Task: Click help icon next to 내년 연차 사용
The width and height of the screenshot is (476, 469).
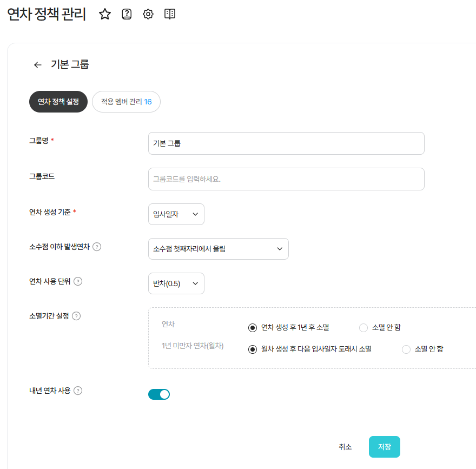Action: 78,391
